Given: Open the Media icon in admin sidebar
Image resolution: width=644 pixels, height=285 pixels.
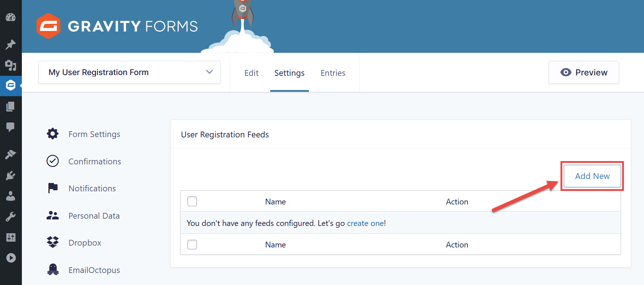Looking at the screenshot, I should click(11, 65).
